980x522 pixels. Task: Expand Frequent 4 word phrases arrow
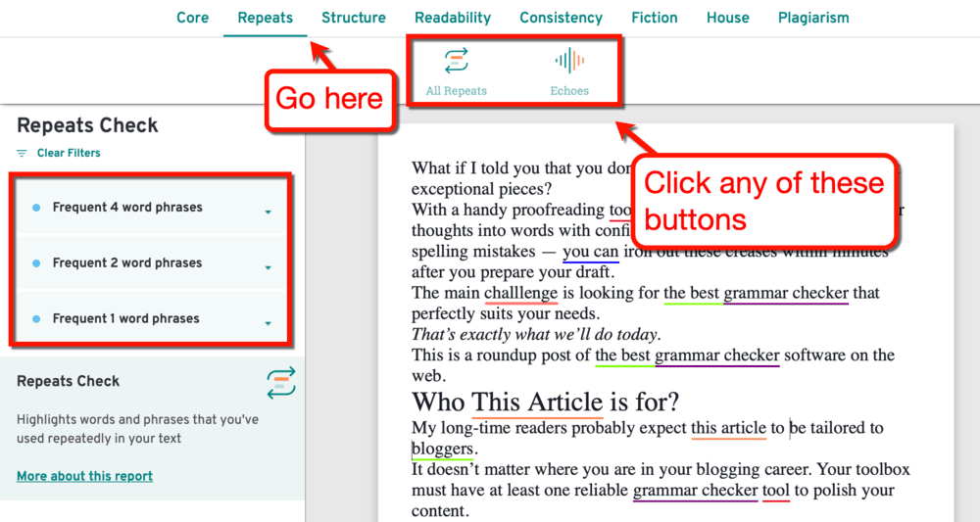pyautogui.click(x=269, y=213)
